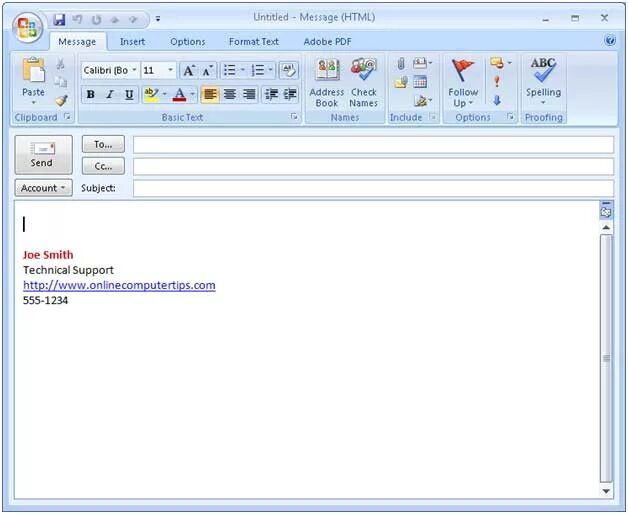Open font color dropdown arrow
Screen dimensions: 628x514
point(193,95)
